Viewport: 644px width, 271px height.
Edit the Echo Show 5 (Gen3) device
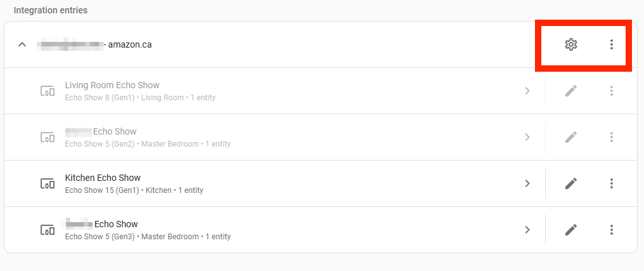click(x=571, y=230)
